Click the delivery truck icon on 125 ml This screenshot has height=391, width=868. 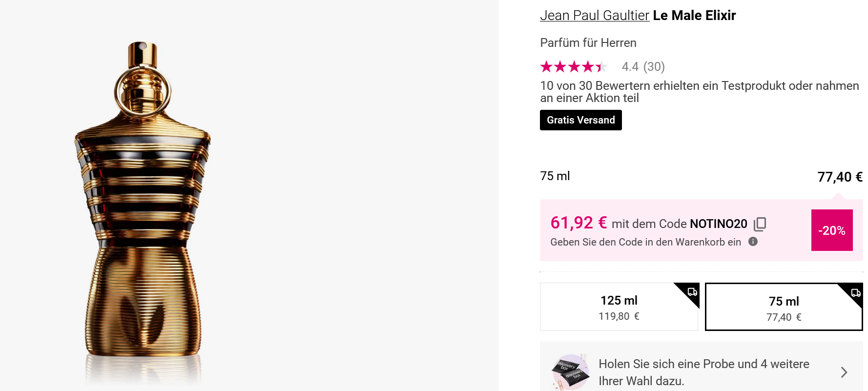[692, 292]
